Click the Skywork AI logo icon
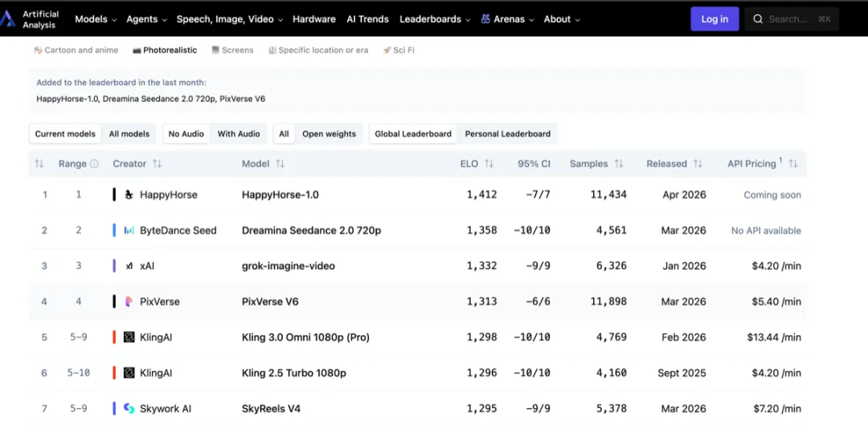 tap(129, 409)
